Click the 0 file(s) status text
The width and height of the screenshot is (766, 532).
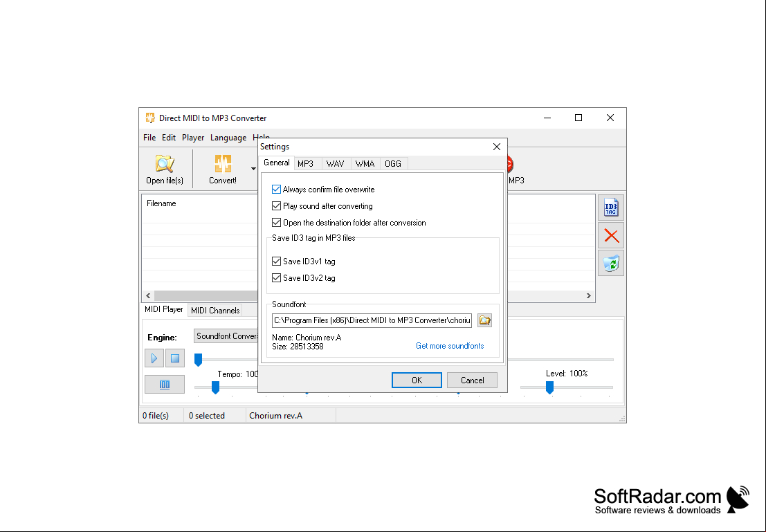click(156, 416)
